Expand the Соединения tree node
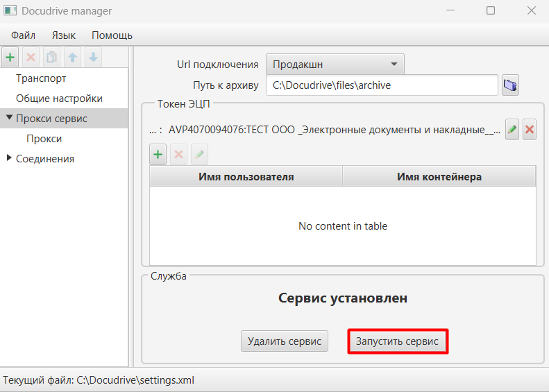 [9, 158]
